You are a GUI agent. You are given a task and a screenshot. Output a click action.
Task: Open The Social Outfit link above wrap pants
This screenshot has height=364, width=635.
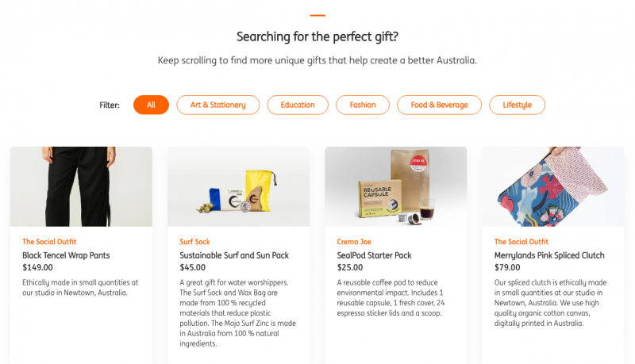(x=49, y=241)
